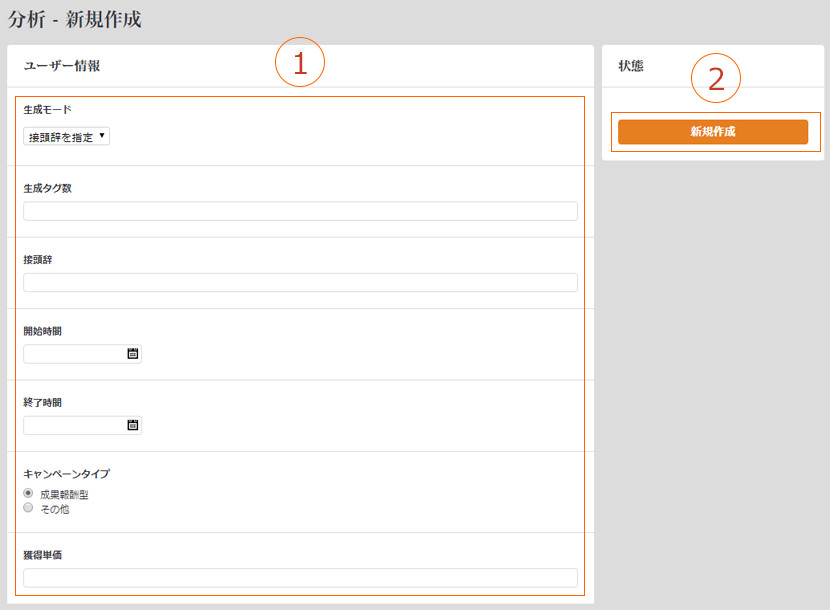This screenshot has width=830, height=610.
Task: Open the calendar picker for 開始時間
Action: pyautogui.click(x=132, y=354)
